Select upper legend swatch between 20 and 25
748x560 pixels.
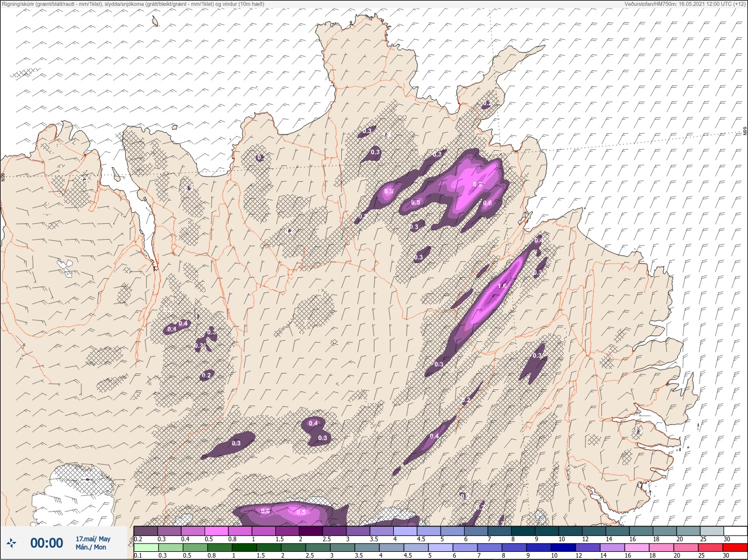click(x=688, y=531)
